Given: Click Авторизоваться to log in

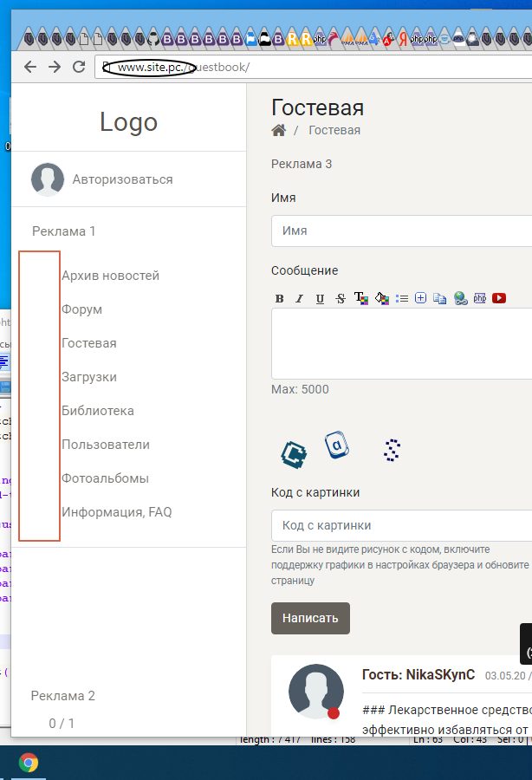Looking at the screenshot, I should point(122,179).
